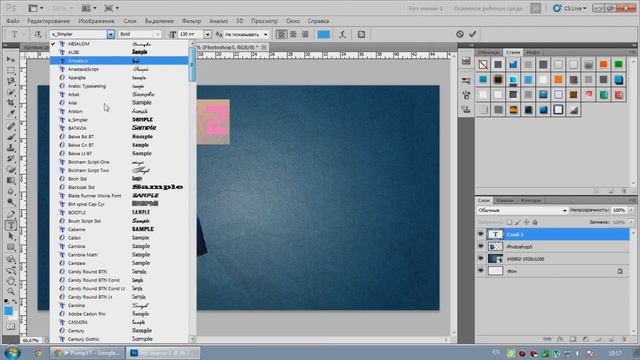
Task: Toggle text orientation button in options bar
Action: [x=38, y=34]
